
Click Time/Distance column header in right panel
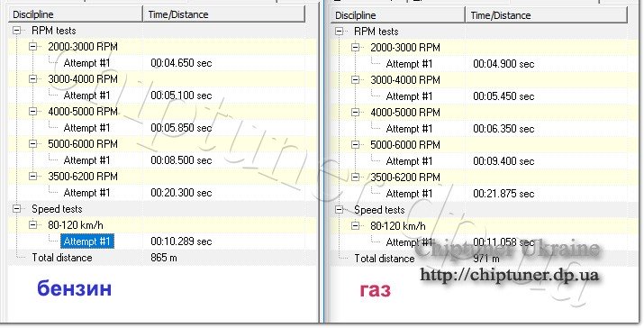tap(546, 15)
